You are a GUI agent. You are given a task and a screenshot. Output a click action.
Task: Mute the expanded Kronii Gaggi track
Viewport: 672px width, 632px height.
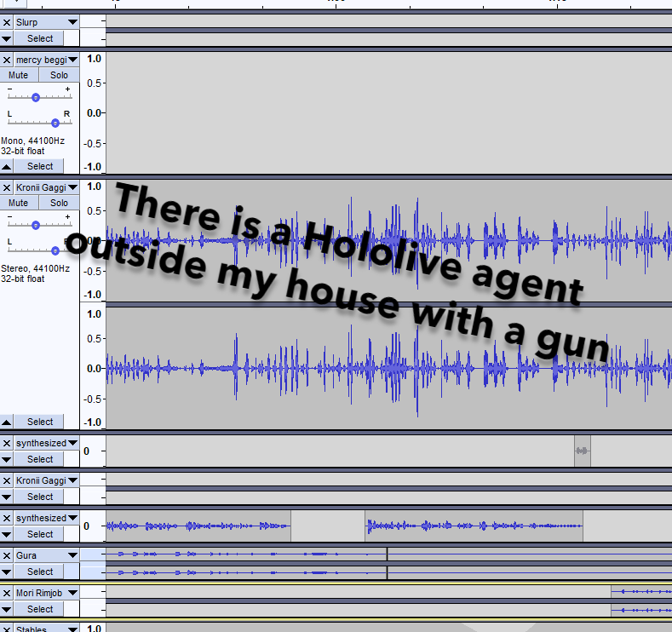[19, 203]
